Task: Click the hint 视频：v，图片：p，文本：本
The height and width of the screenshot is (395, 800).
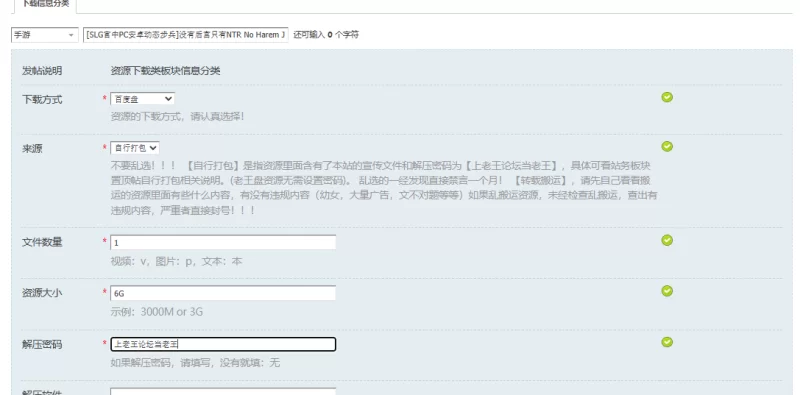Action: tap(177, 261)
